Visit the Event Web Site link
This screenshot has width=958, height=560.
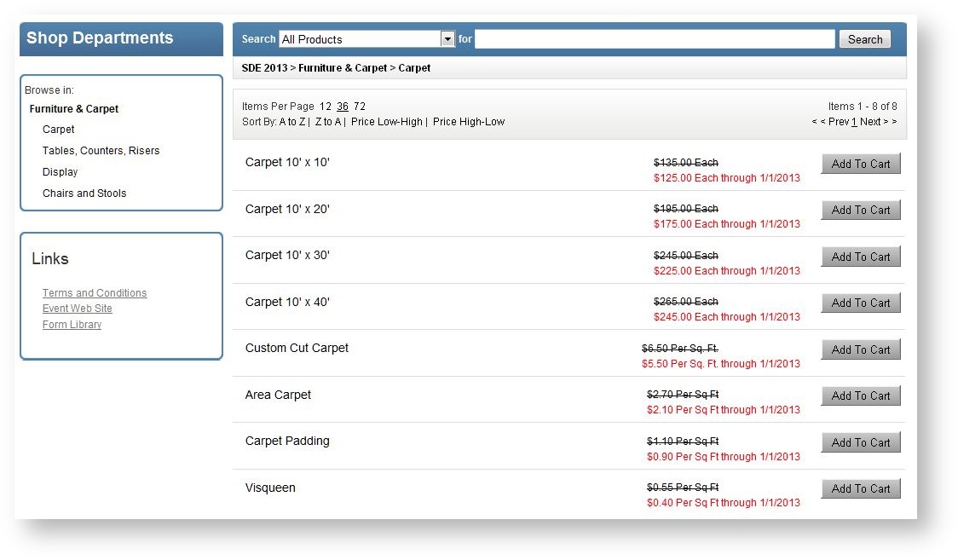click(x=78, y=309)
